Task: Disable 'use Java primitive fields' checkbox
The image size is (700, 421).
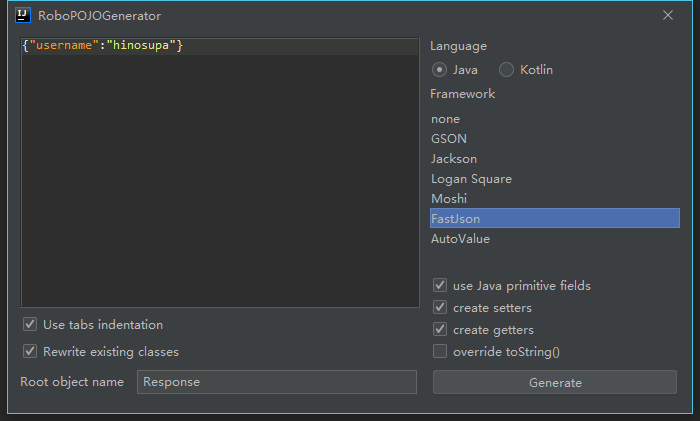Action: coord(440,286)
